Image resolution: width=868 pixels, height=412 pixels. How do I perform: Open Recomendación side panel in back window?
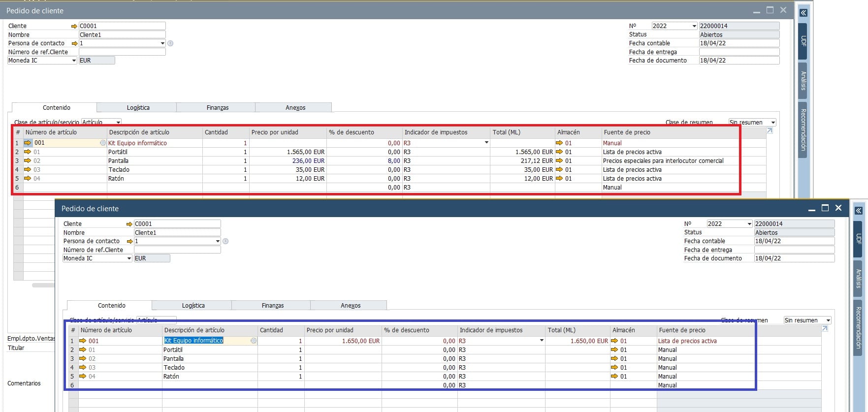click(803, 130)
